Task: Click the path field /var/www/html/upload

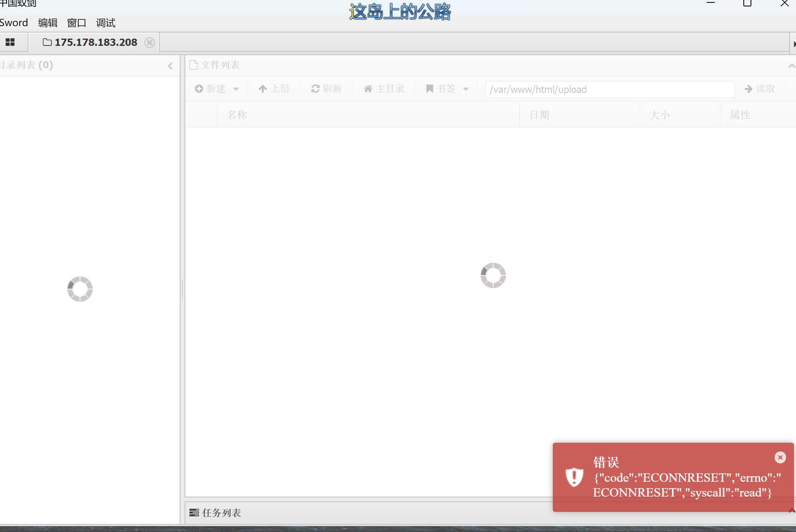Action: (609, 89)
